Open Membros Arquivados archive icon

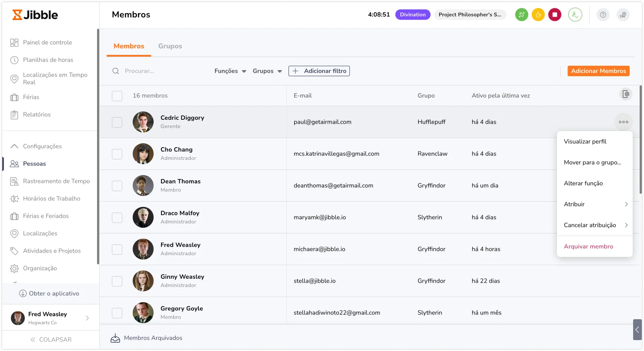115,338
